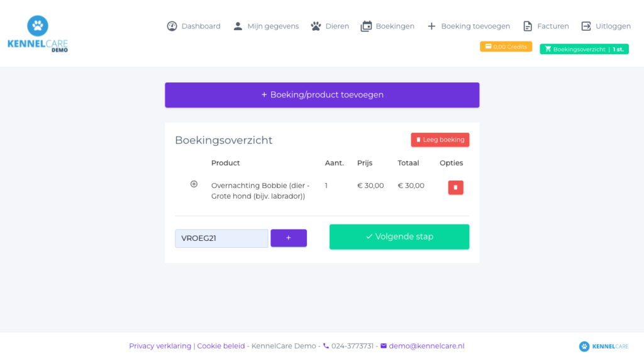
Task: Open the Dashboard gauge icon
Action: tap(172, 26)
